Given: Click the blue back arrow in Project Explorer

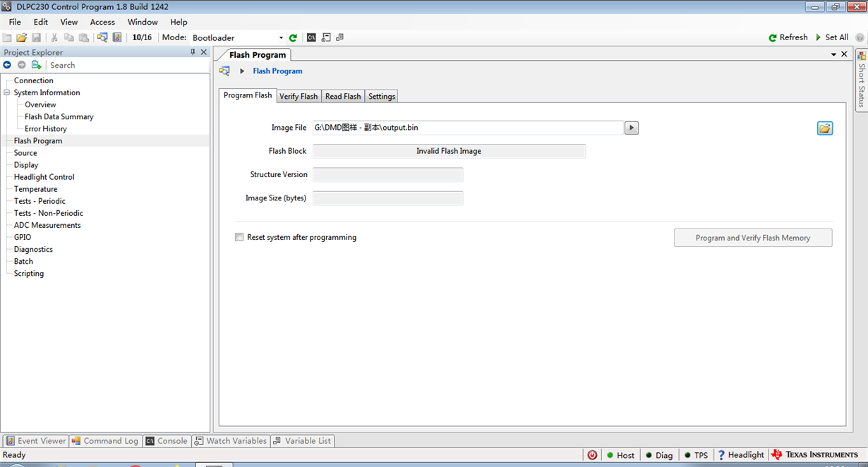Looking at the screenshot, I should [7, 65].
